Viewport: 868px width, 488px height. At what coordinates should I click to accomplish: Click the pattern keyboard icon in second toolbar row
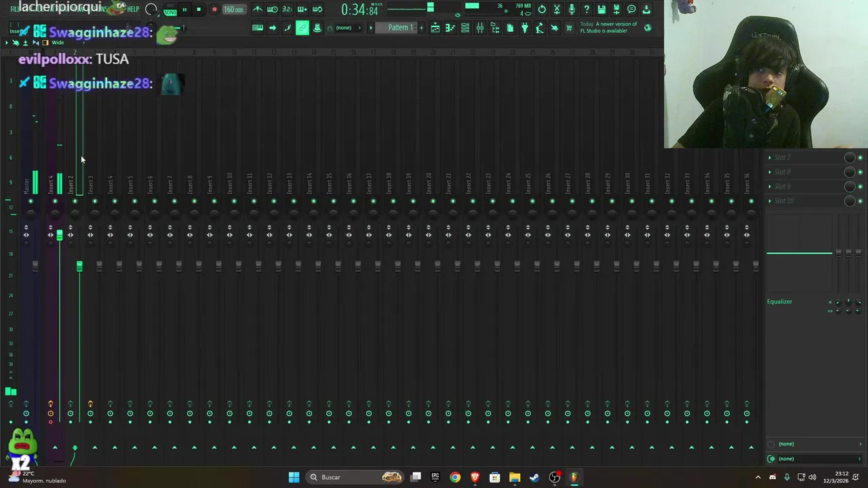(x=258, y=28)
